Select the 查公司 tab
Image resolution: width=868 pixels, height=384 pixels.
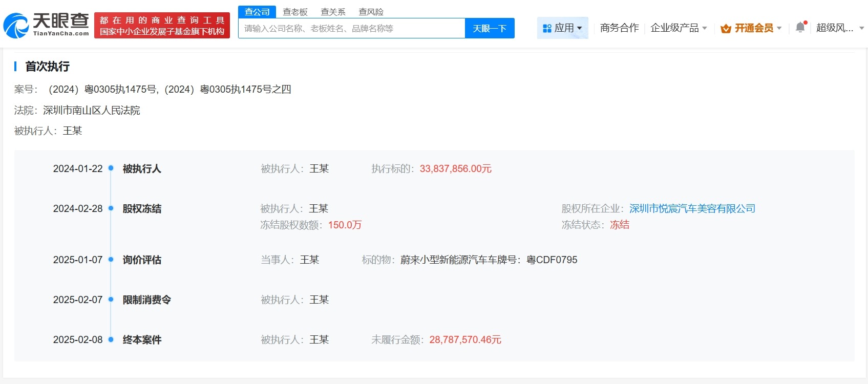pos(257,12)
